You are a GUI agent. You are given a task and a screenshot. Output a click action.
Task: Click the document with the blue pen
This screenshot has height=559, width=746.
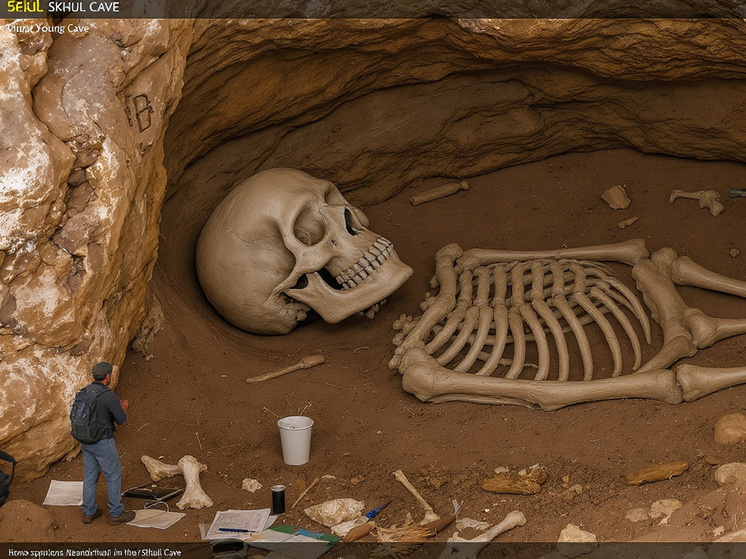tap(238, 523)
